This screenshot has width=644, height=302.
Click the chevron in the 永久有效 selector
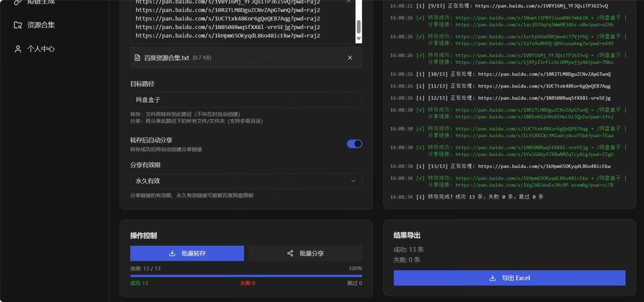(353, 181)
